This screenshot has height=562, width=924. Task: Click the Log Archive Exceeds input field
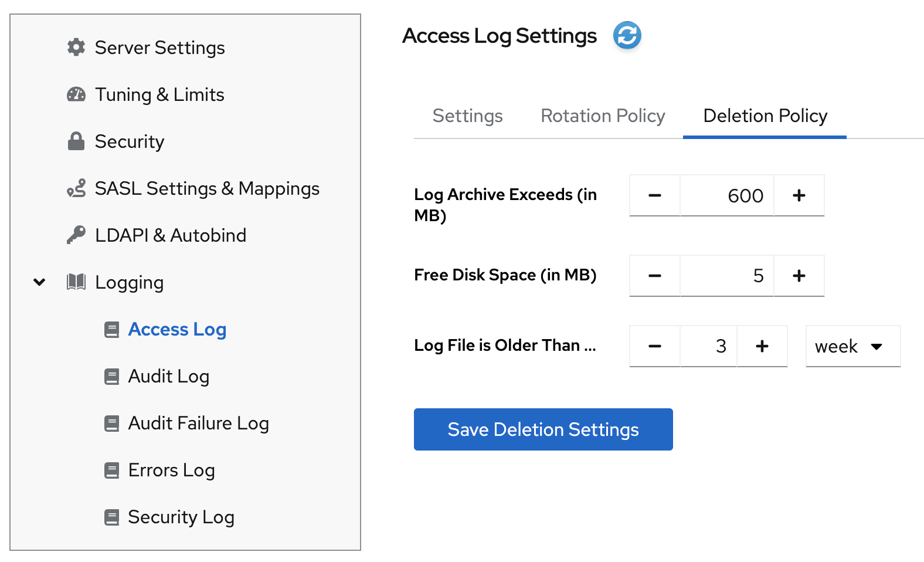[726, 196]
